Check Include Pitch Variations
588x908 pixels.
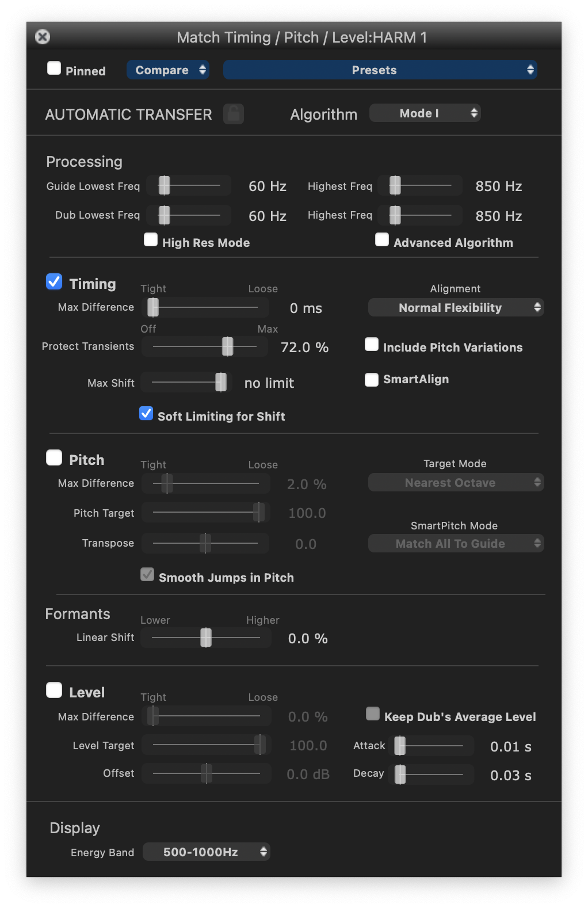click(x=372, y=345)
